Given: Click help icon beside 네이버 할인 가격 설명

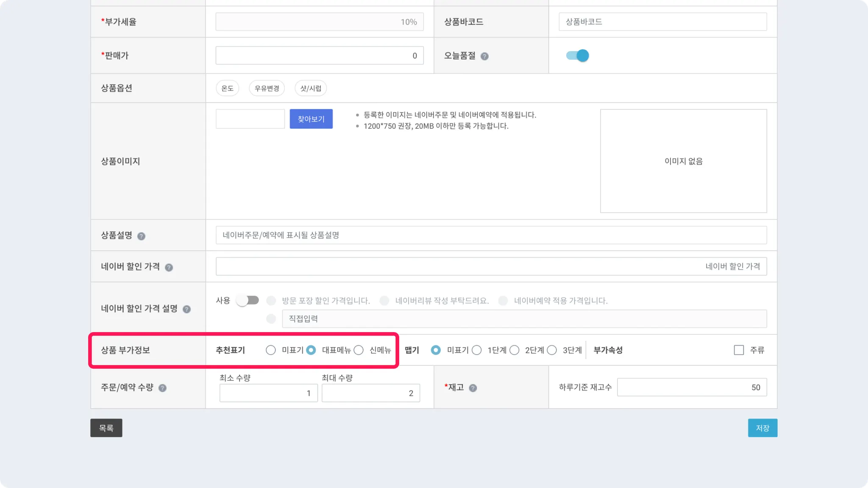Looking at the screenshot, I should 186,309.
